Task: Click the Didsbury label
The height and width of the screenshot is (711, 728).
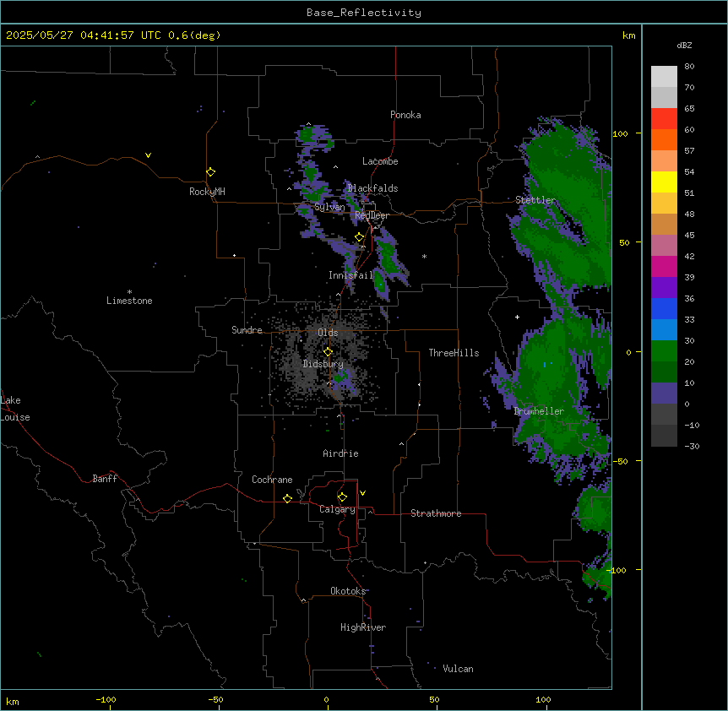Action: (x=323, y=364)
